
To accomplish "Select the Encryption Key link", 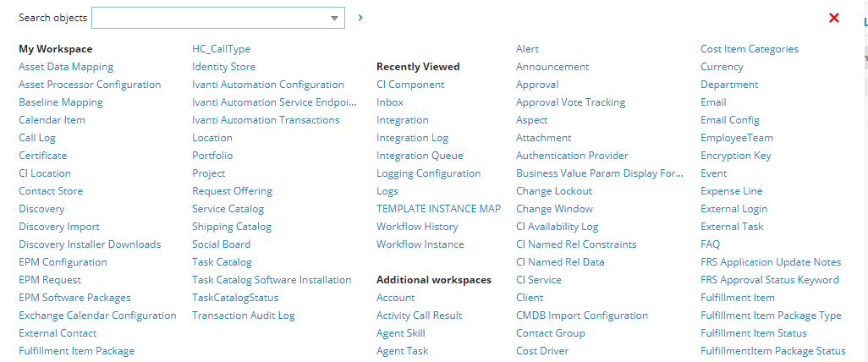I will point(736,156).
